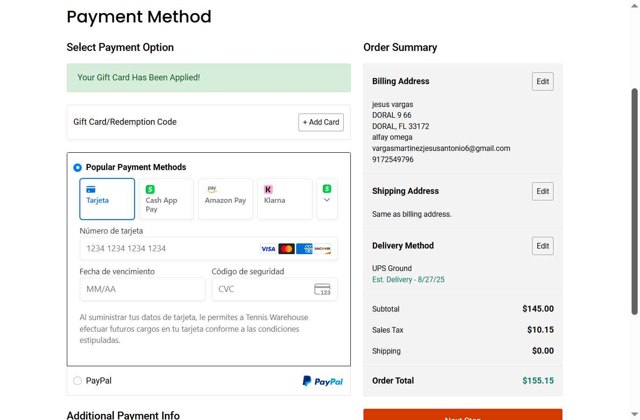Click the UPS Ground text
Viewport: 640px width, 420px height.
[392, 269]
